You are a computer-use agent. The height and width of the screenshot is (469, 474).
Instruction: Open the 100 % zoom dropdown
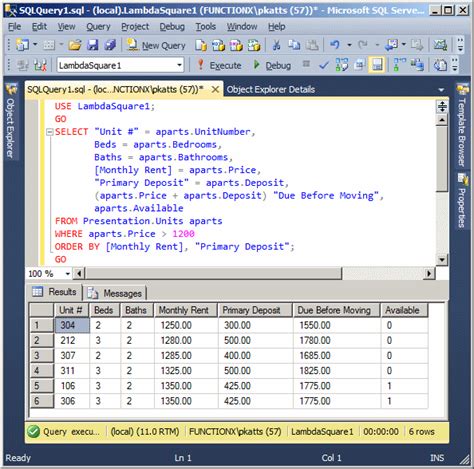point(68,274)
